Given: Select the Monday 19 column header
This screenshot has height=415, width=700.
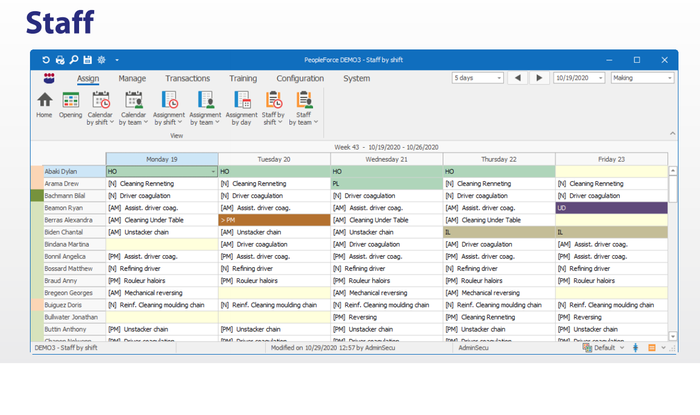Looking at the screenshot, I should coord(162,159).
